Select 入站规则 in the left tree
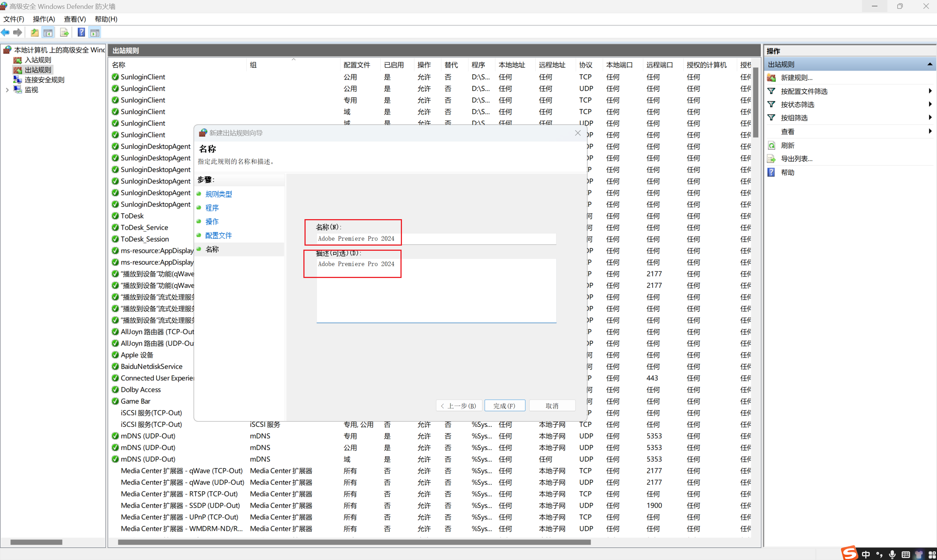The image size is (937, 560). pyautogui.click(x=38, y=60)
